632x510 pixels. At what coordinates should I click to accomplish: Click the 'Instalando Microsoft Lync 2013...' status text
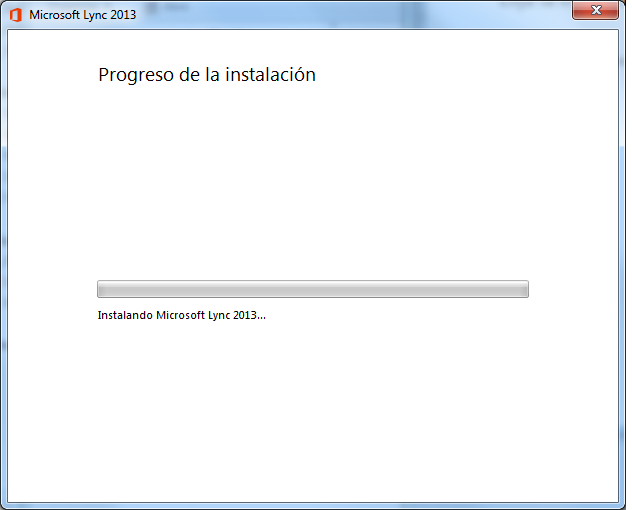[181, 315]
